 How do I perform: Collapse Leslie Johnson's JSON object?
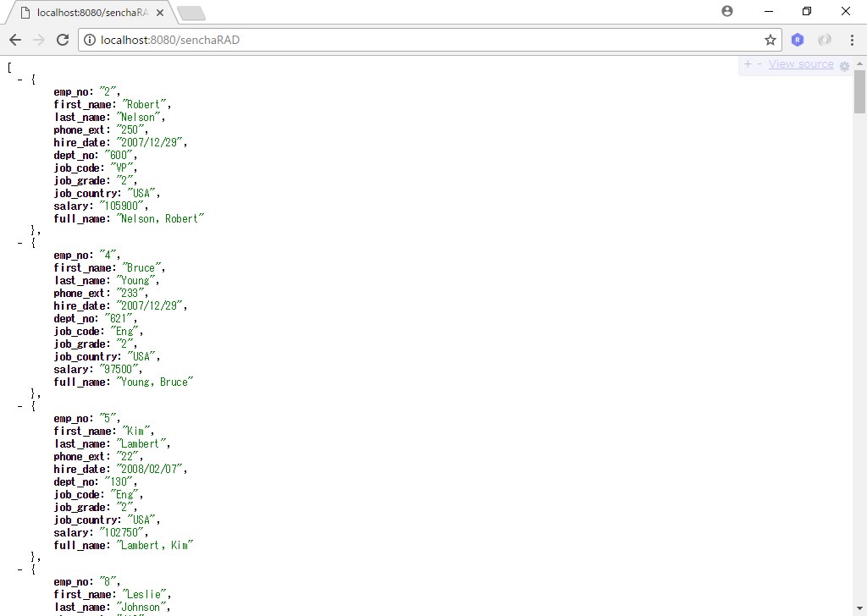20,569
